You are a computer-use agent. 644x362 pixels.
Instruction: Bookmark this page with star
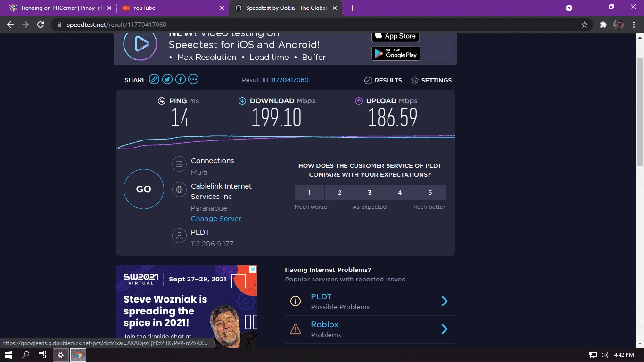click(x=585, y=25)
